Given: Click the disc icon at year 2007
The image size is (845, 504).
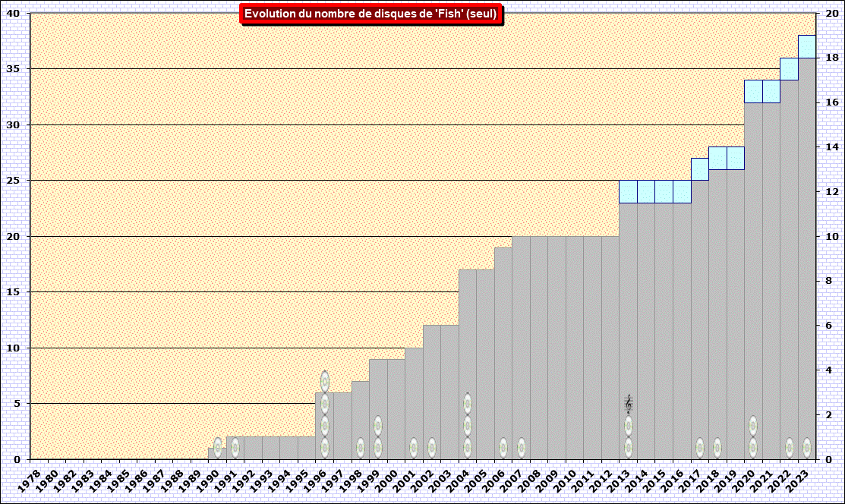Looking at the screenshot, I should 521,447.
